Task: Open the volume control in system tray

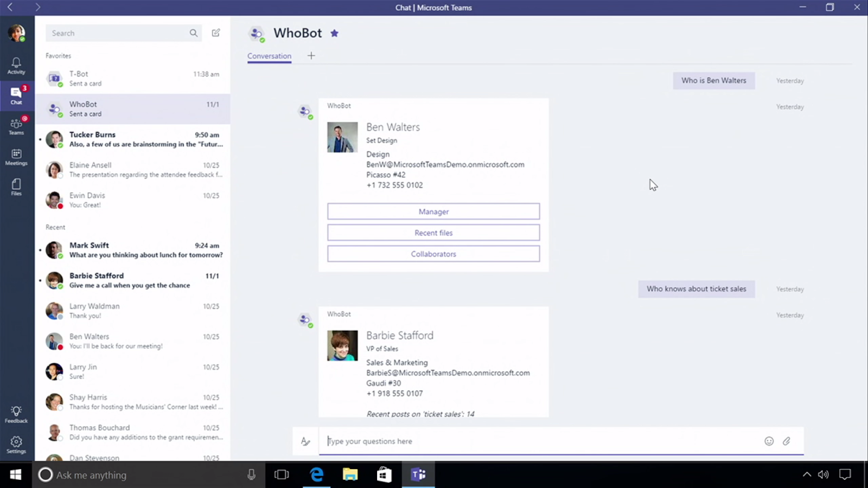Action: pyautogui.click(x=824, y=475)
